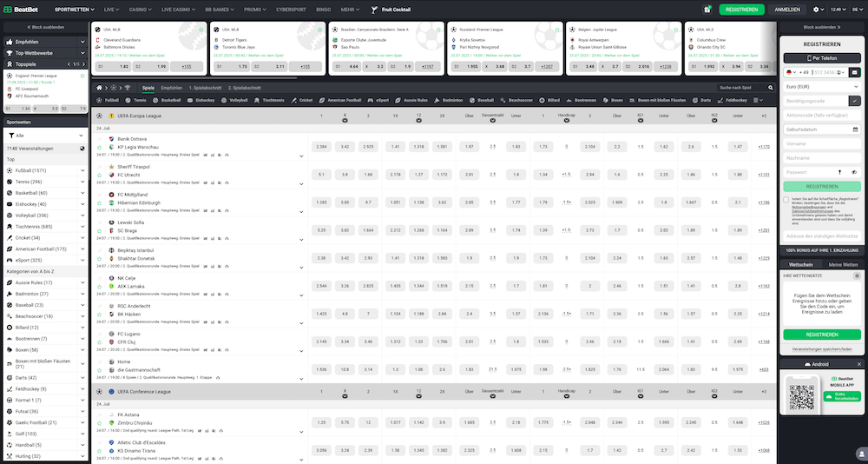The width and height of the screenshot is (868, 464).
Task: Click the home icon in breadcrumb
Action: coord(99,88)
